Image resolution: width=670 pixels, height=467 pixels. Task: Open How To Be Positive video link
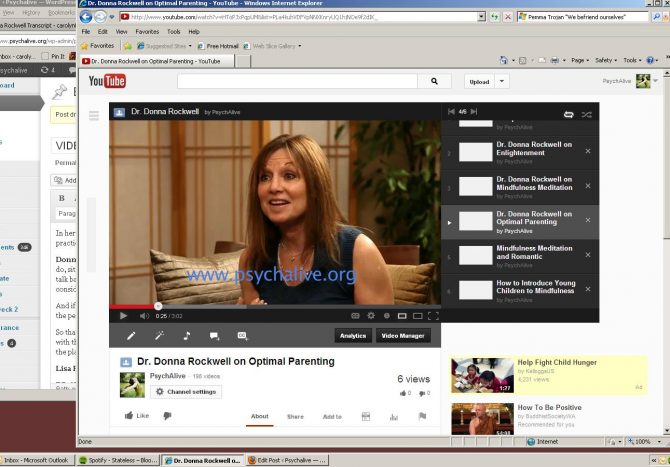550,408
